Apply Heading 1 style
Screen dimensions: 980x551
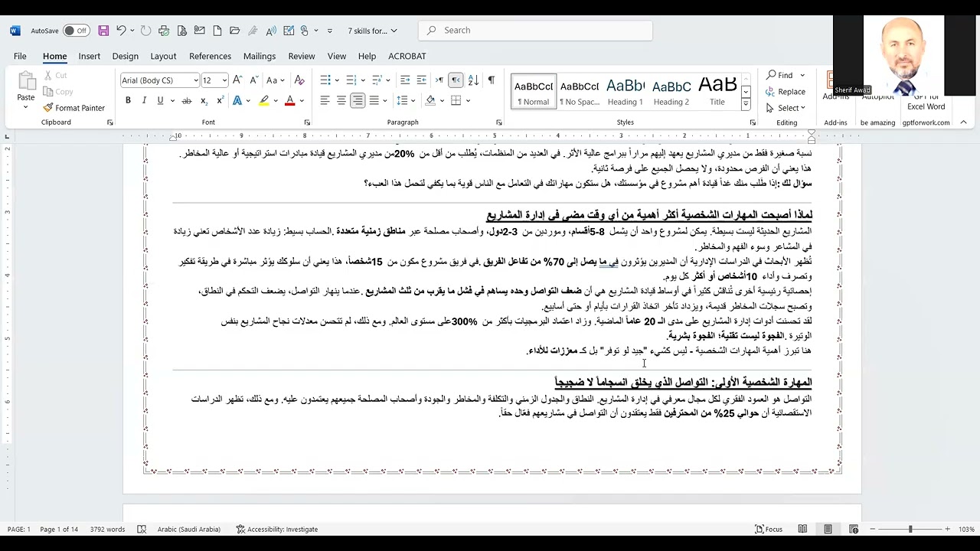point(626,91)
